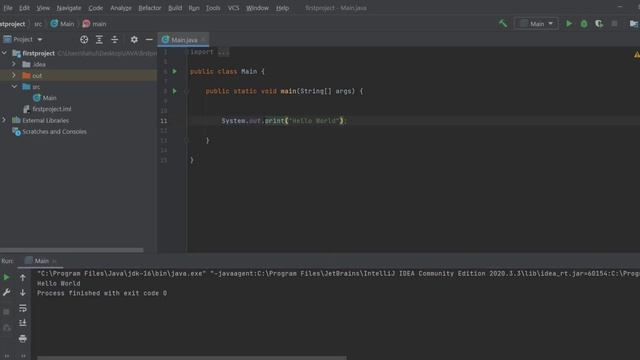The image size is (640, 360).
Task: Expand the folded import statement
Action: pos(223,52)
